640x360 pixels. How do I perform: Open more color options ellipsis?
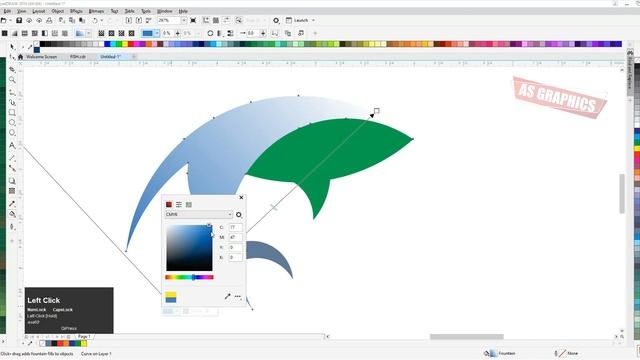pos(238,296)
